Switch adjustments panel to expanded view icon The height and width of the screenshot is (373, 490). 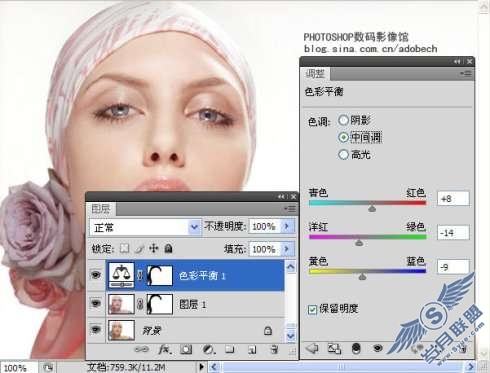pyautogui.click(x=334, y=349)
